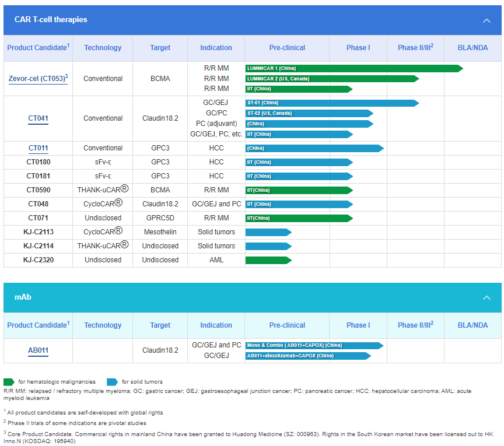This screenshot has height=446, width=504.
Task: Click the CT071 product name
Action: [x=38, y=218]
